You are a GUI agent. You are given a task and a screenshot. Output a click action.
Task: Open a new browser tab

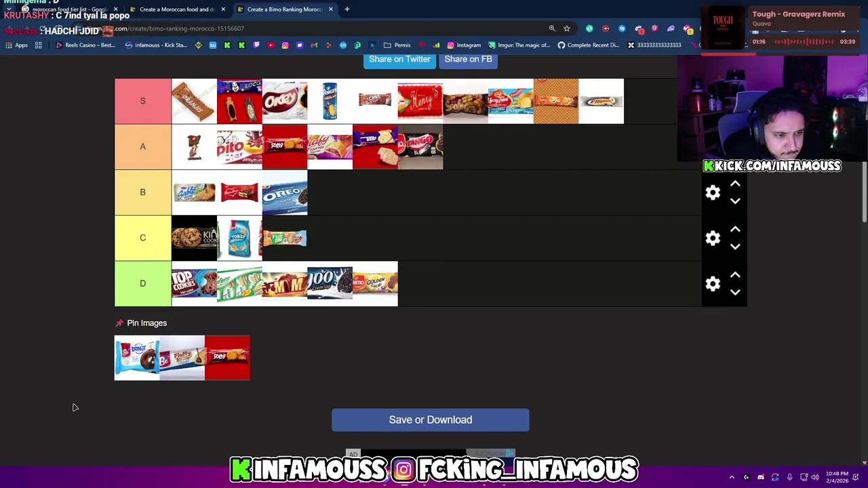point(347,9)
